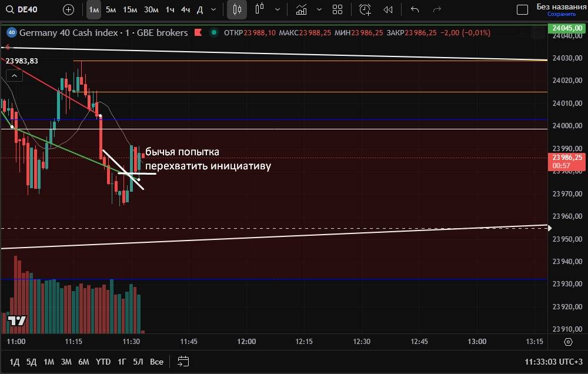
Task: Start bar replay with the rewind icon
Action: point(388,9)
